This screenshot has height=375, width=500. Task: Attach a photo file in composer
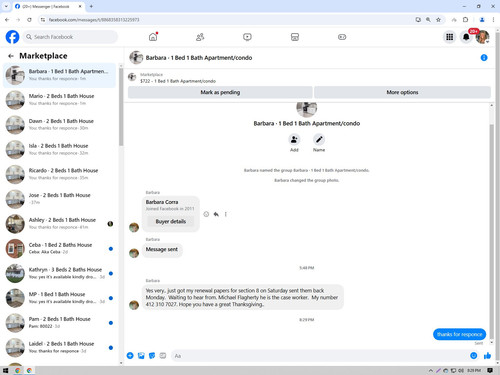pos(141,356)
